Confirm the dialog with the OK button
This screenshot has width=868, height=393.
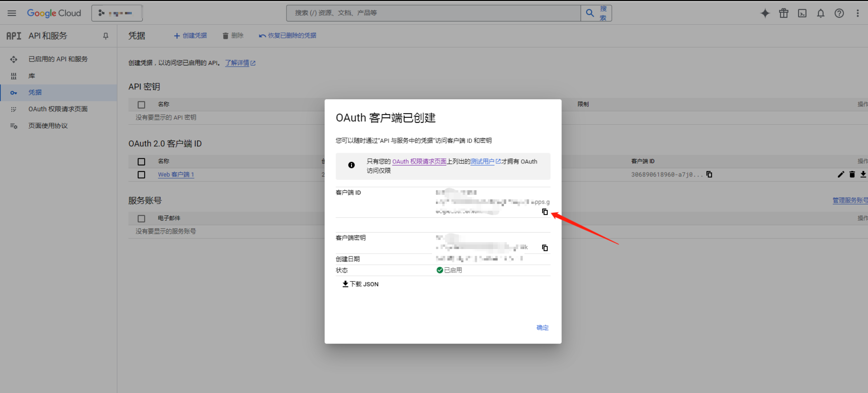pyautogui.click(x=542, y=328)
